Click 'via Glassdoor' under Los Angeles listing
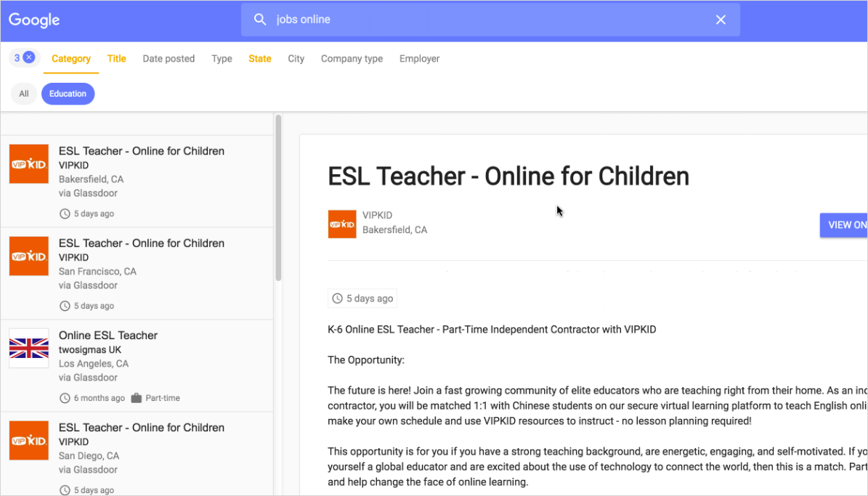This screenshot has width=868, height=496. [88, 378]
